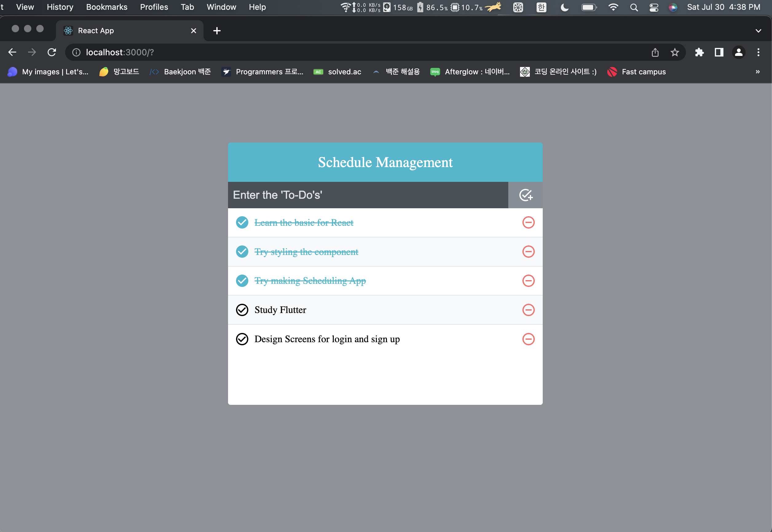Screen dimensions: 772x532
Task: Close the React App tab
Action: click(193, 31)
